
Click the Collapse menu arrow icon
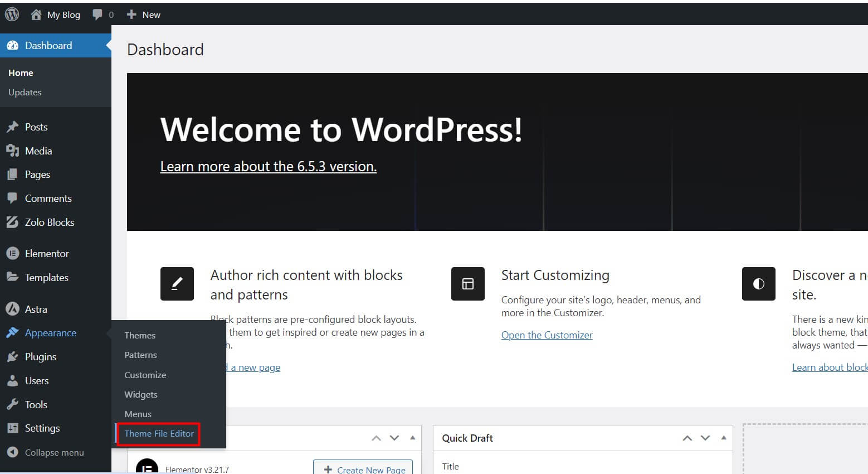point(12,452)
